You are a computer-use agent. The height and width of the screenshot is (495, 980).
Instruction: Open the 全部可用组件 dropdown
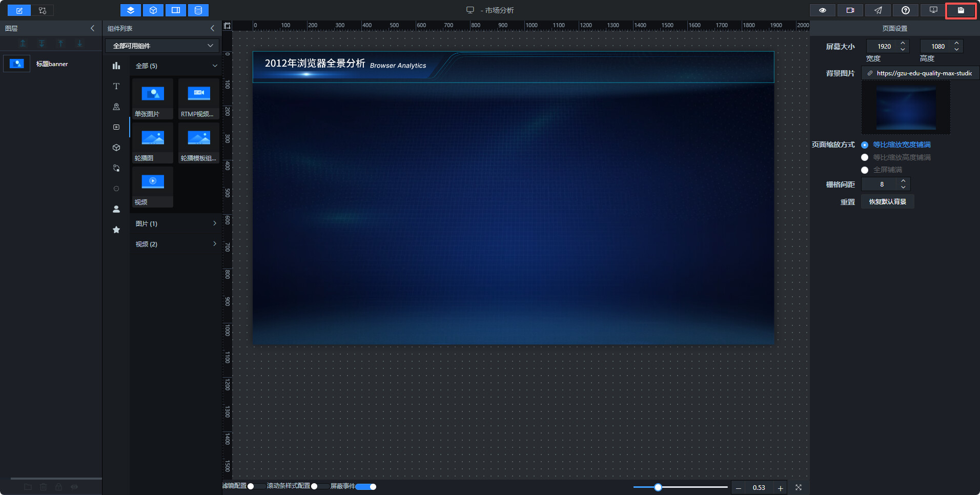tap(162, 46)
